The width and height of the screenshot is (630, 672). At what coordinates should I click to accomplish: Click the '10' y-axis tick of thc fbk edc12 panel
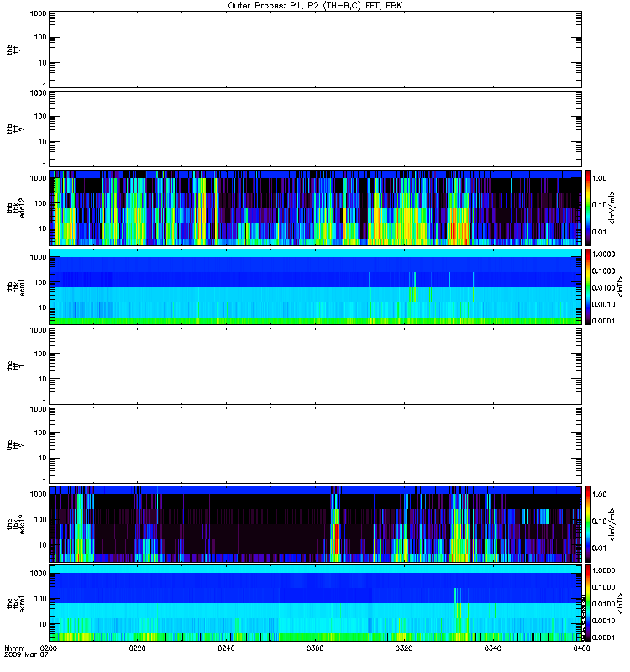pyautogui.click(x=43, y=544)
